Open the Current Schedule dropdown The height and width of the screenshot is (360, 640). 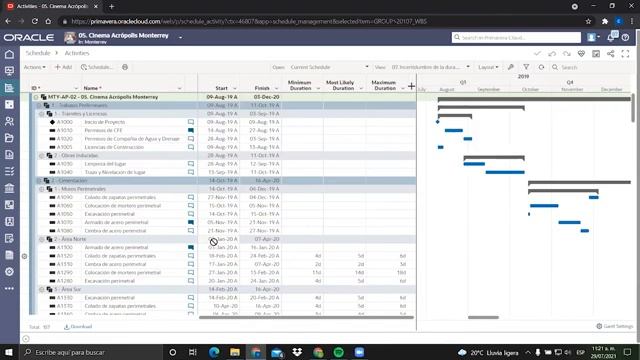pyautogui.click(x=330, y=67)
